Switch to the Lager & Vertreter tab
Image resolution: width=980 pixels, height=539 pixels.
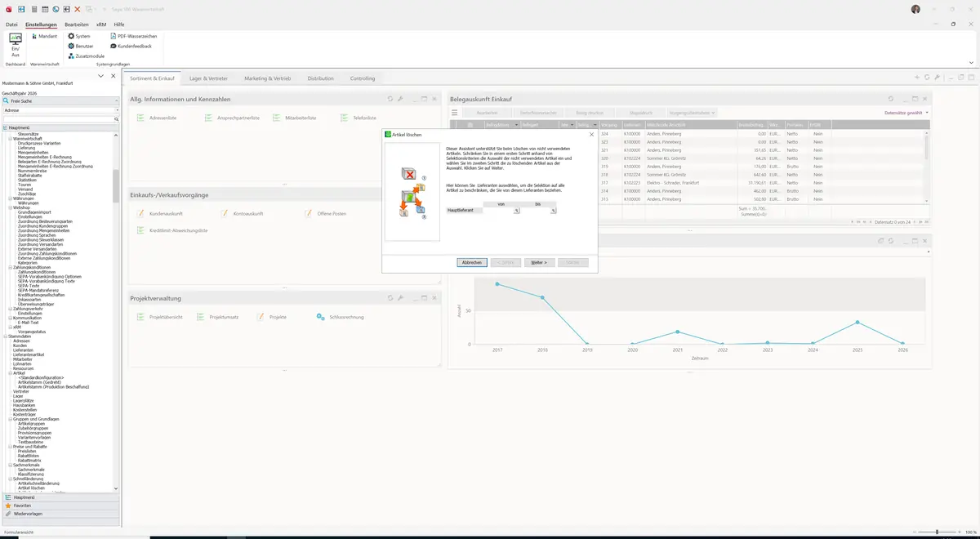point(208,78)
